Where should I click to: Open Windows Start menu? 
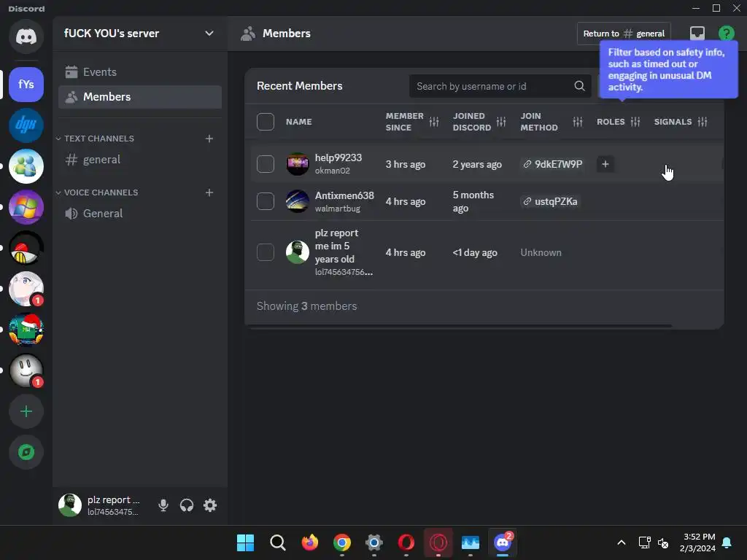[245, 542]
